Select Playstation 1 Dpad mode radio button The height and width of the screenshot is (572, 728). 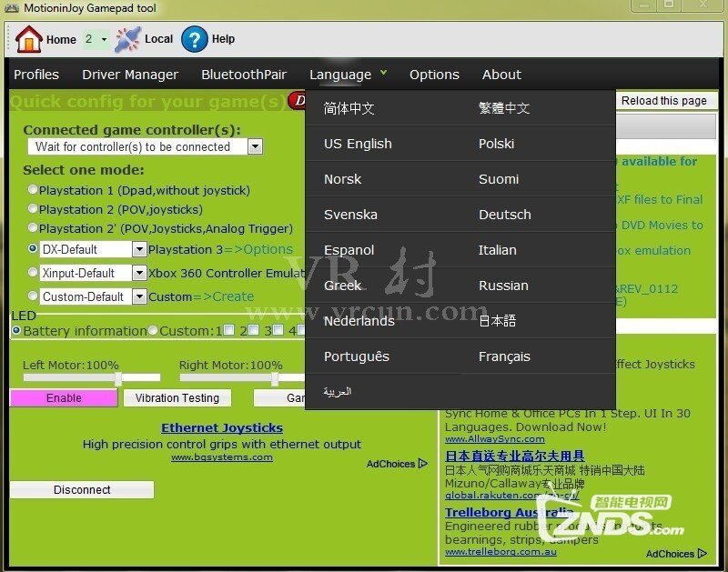(33, 189)
